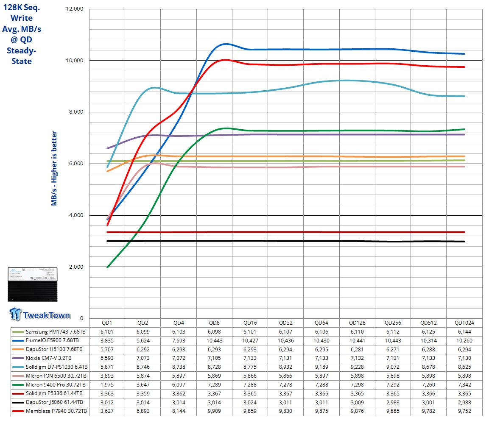Click the Solidigm P5336 QD32 value 3,367
This screenshot has height=448, width=489.
pyautogui.click(x=286, y=393)
